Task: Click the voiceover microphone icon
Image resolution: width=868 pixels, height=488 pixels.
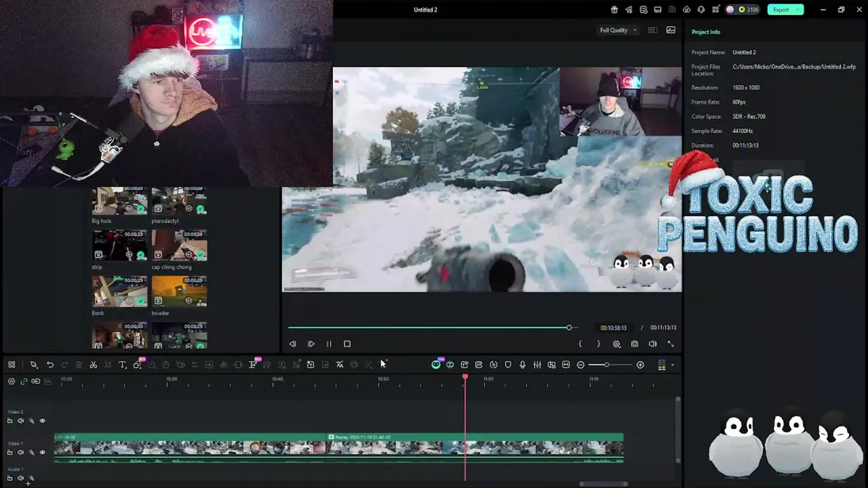Action: coord(522,365)
